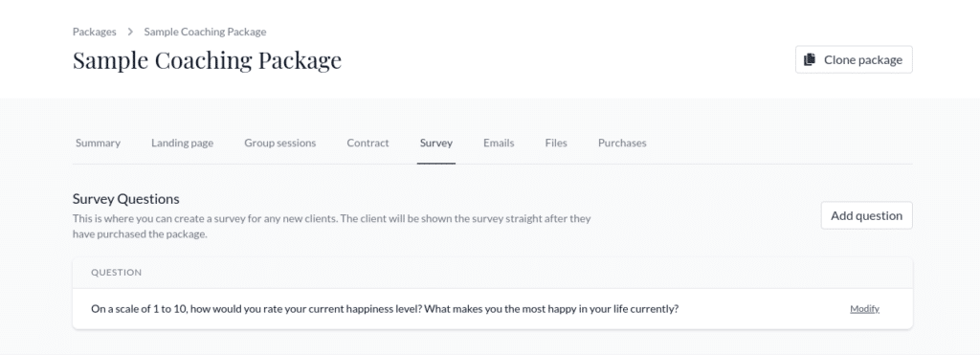
Task: Select the Group sessions tab
Action: pos(280,144)
